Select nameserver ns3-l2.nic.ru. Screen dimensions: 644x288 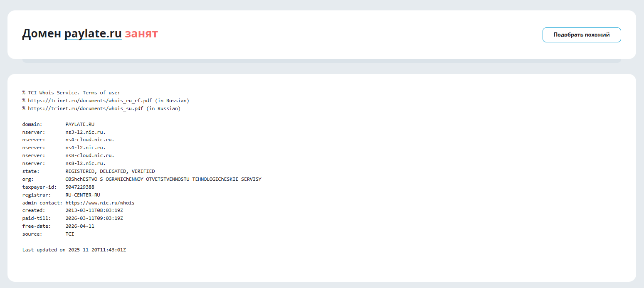[86, 132]
